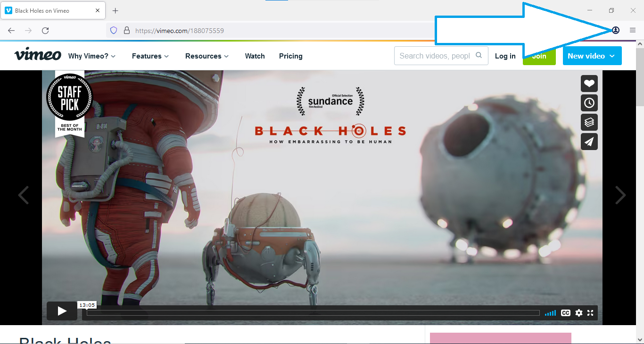This screenshot has width=644, height=344.
Task: Click the browser back arrow
Action: tap(11, 30)
